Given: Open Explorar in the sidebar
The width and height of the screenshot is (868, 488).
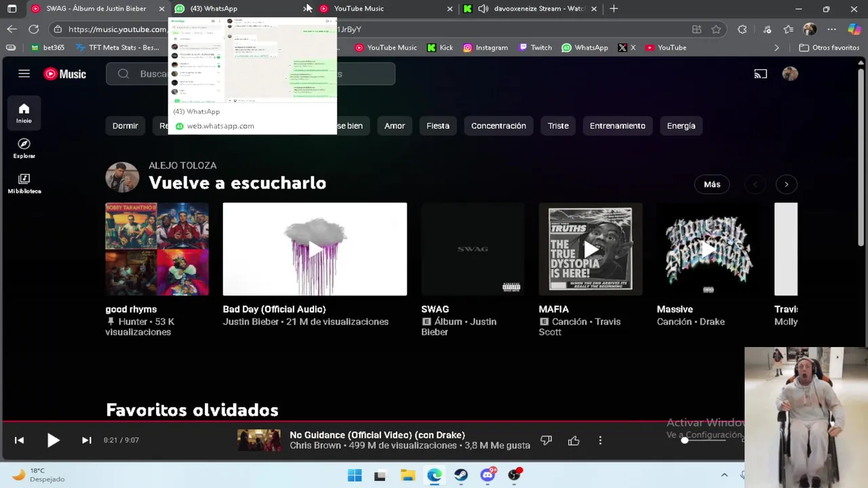Looking at the screenshot, I should coord(24,148).
